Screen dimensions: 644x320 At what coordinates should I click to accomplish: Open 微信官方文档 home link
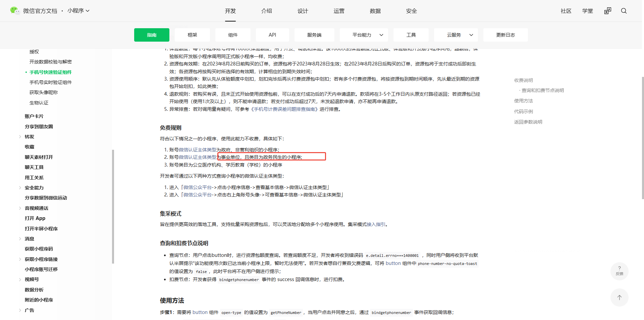point(40,11)
